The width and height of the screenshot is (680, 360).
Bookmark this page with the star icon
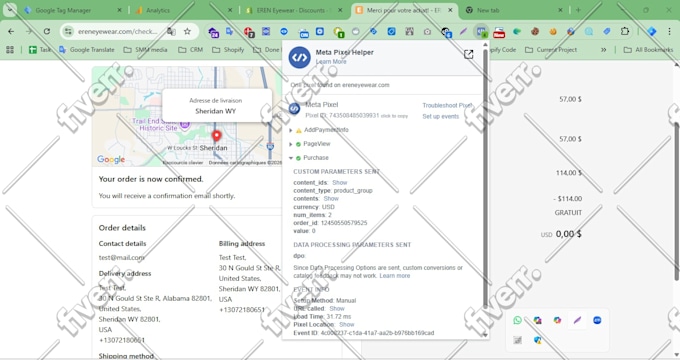coord(187,31)
